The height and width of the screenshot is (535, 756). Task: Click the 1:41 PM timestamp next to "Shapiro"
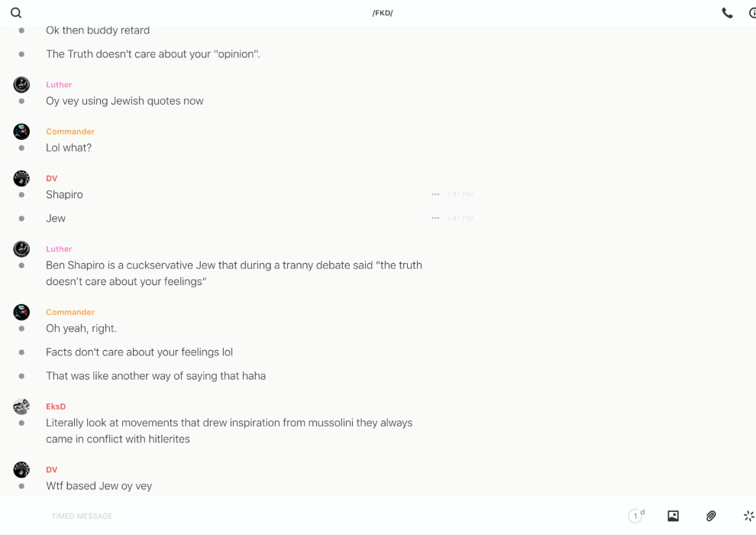coord(460,195)
